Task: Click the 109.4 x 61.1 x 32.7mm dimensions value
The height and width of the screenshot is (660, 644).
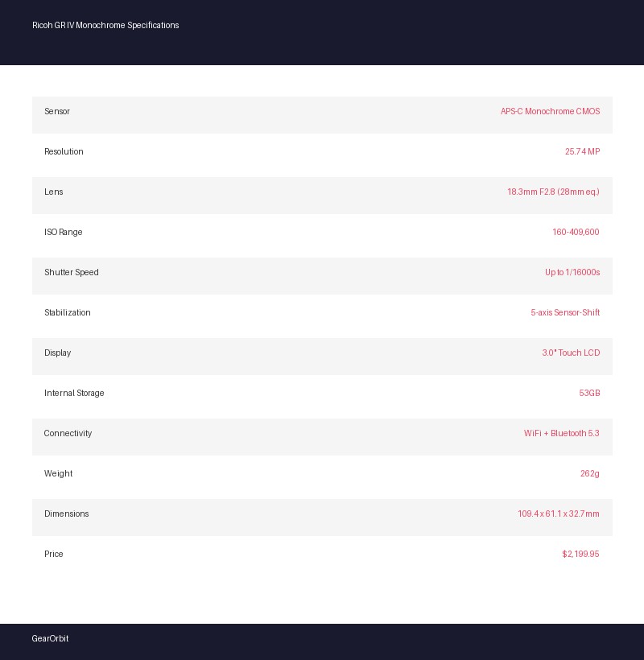Action: point(559,514)
